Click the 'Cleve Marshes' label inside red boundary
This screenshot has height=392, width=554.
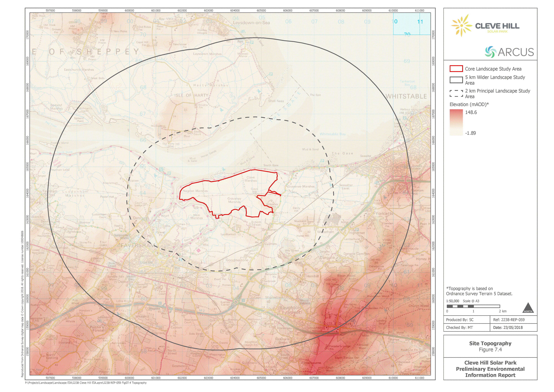point(251,179)
